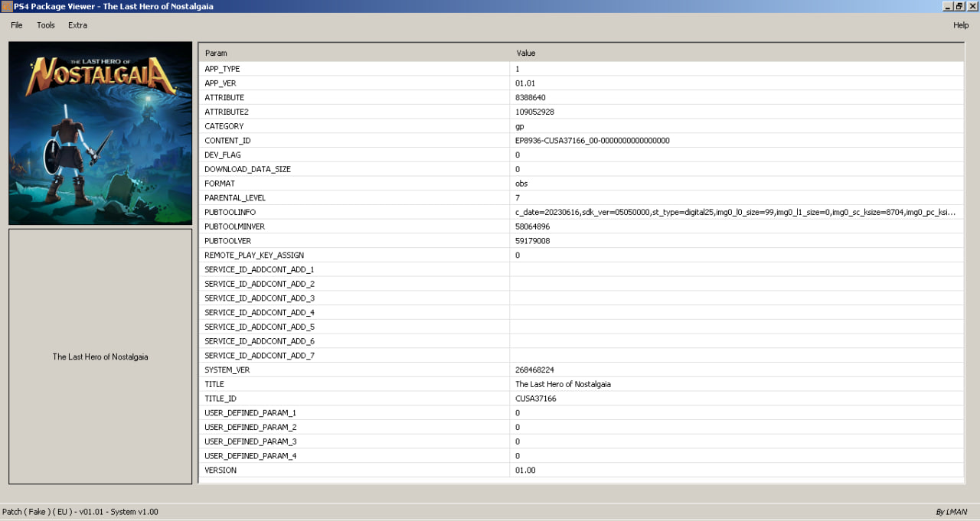The width and height of the screenshot is (980, 521).
Task: Click the Param column header
Action: [x=354, y=53]
